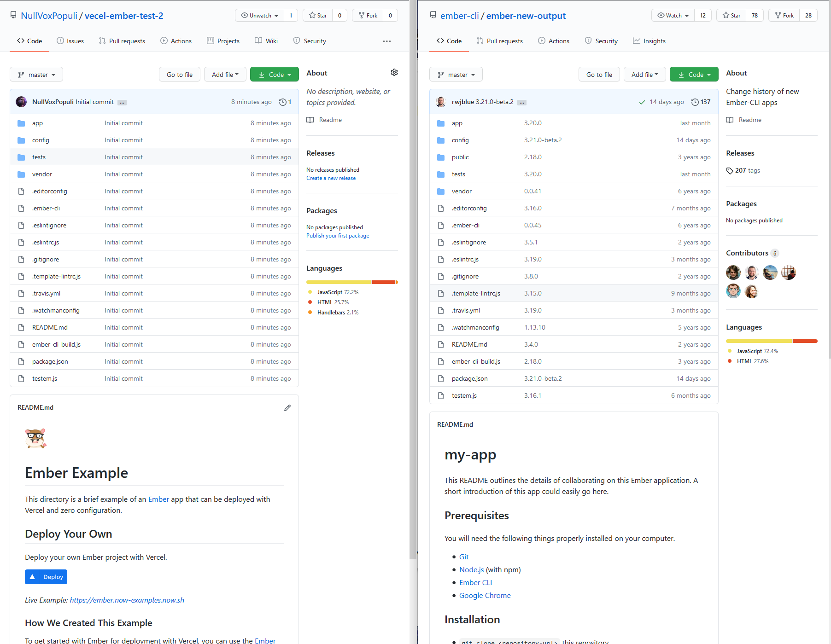
Task: Click the gear icon next to About
Action: 394,72
